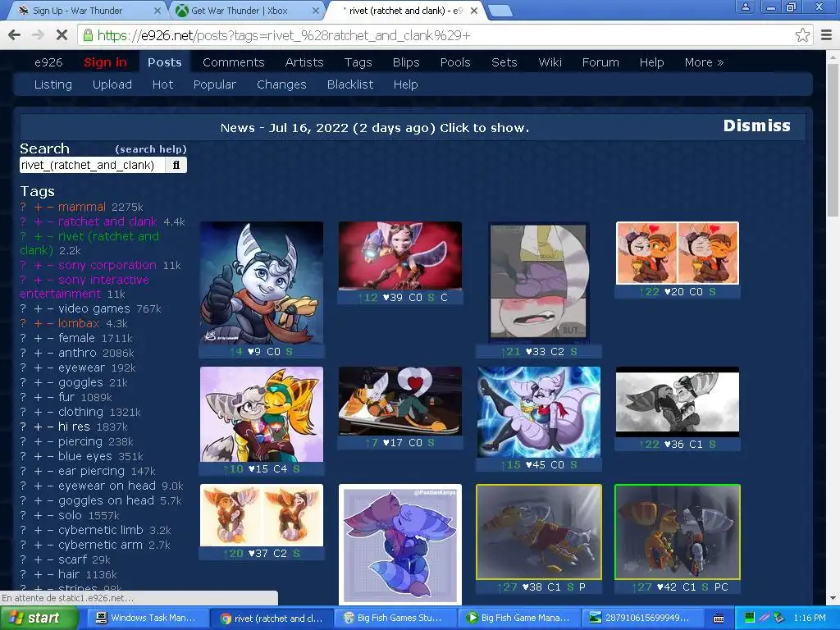
Task: Add solo tag using its plus
Action: [x=38, y=515]
